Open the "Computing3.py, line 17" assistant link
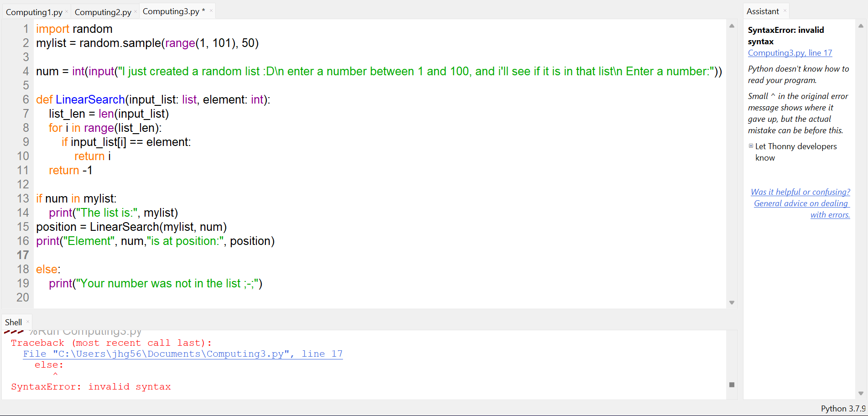The height and width of the screenshot is (416, 868). coord(790,53)
